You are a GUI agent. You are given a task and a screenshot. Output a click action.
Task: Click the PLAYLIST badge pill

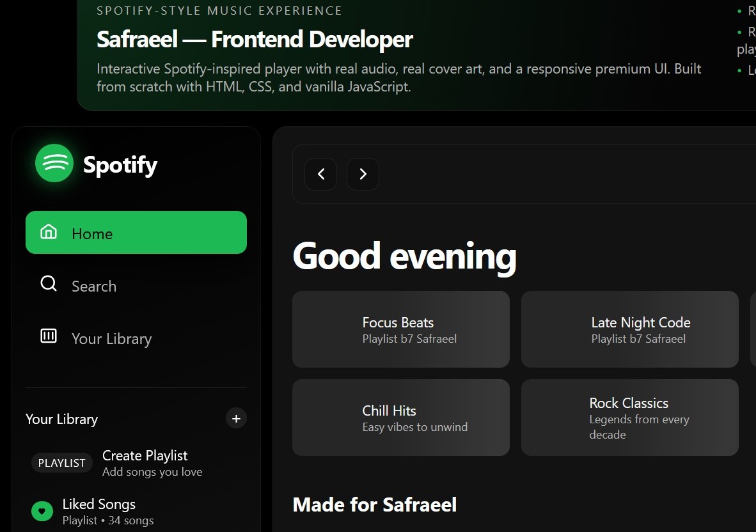click(x=61, y=462)
